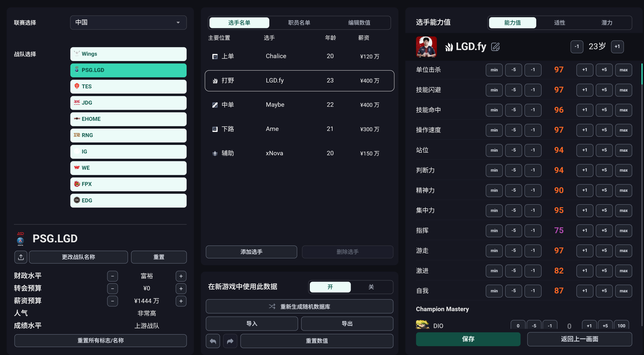Click the top lane icon beside Chalice
Image resolution: width=644 pixels, height=355 pixels.
(215, 57)
